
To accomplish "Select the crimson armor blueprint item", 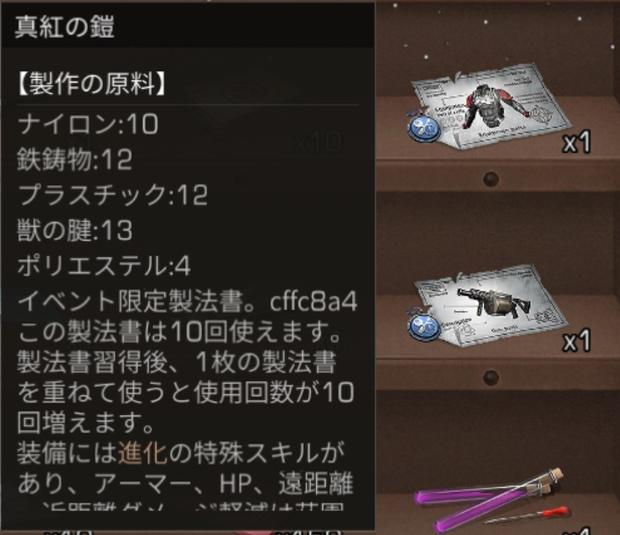I will (488, 107).
